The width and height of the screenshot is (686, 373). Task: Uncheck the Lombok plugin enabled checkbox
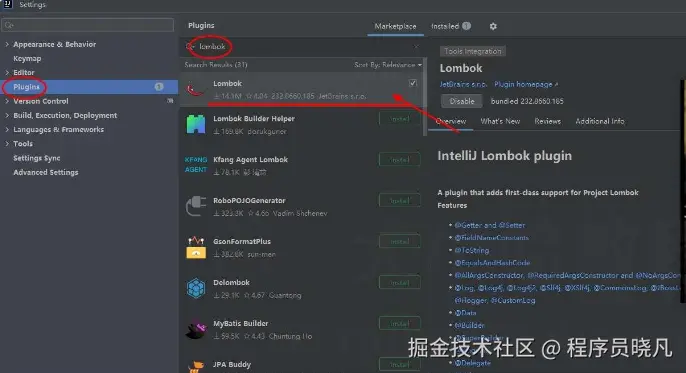click(413, 83)
